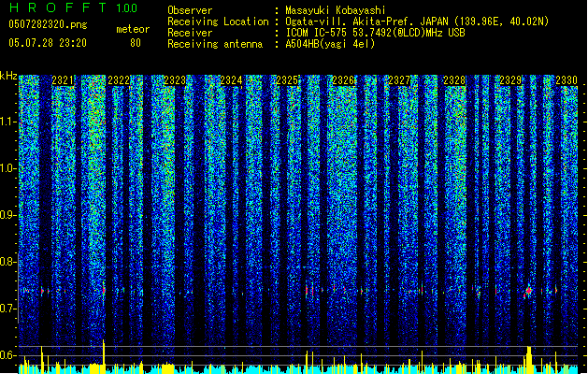Click the 0.8 kHz axis tick label
588x374 pixels.
pyautogui.click(x=7, y=262)
